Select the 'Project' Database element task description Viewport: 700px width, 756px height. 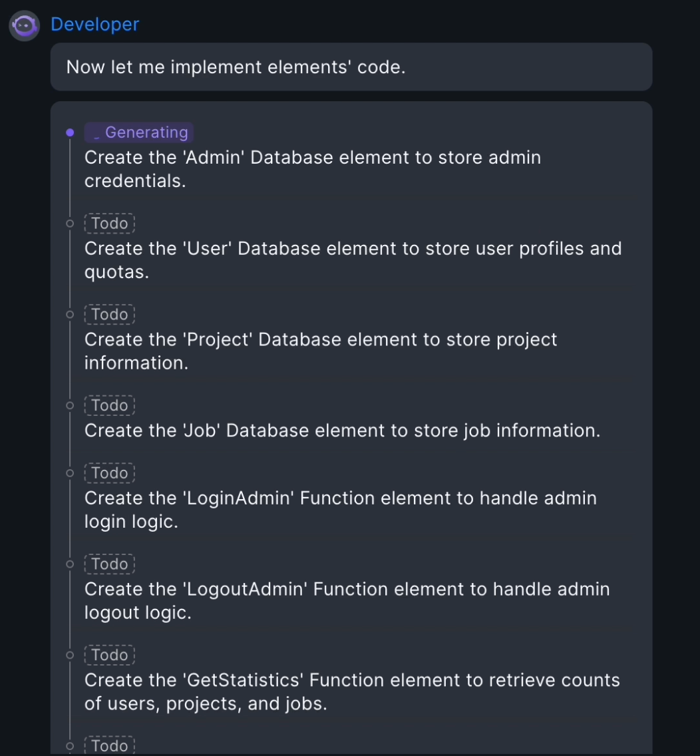[320, 351]
